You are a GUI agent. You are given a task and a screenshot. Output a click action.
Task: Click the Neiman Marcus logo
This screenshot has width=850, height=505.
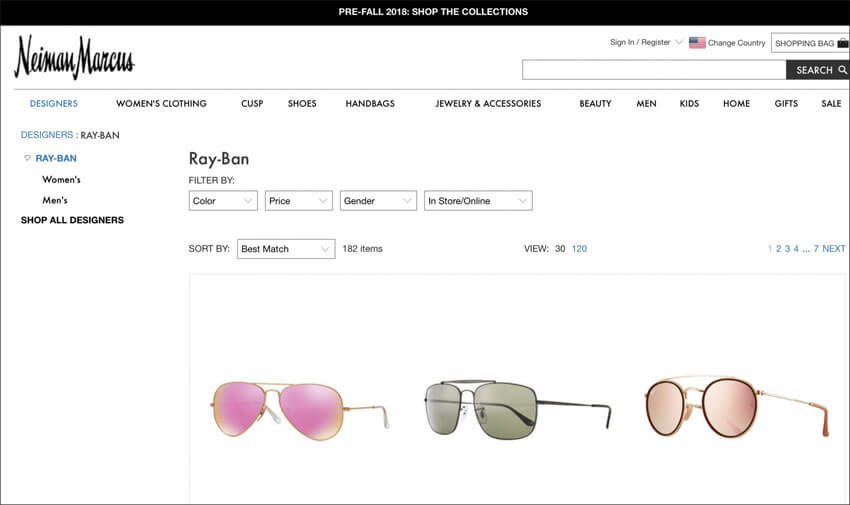coord(74,57)
